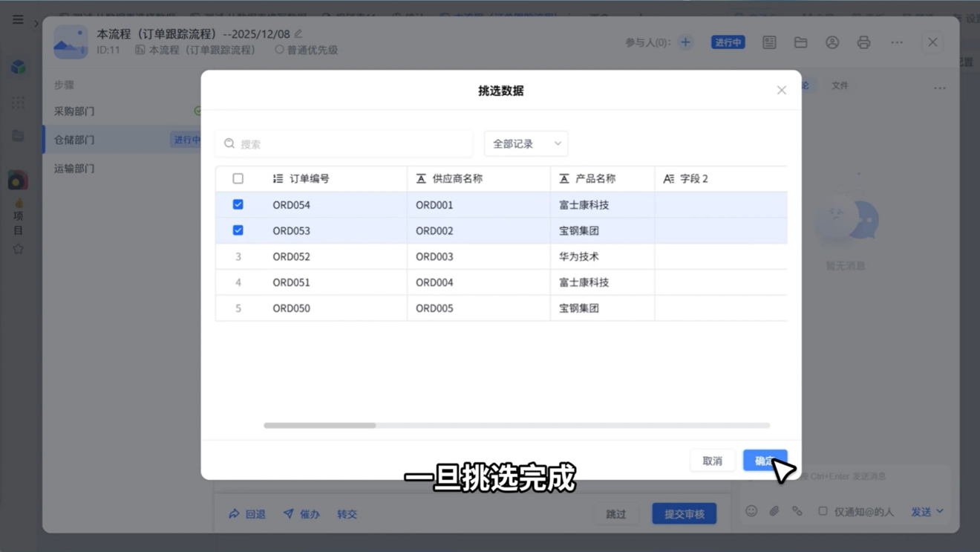Click the ORD005 supplier cell

pyautogui.click(x=479, y=308)
